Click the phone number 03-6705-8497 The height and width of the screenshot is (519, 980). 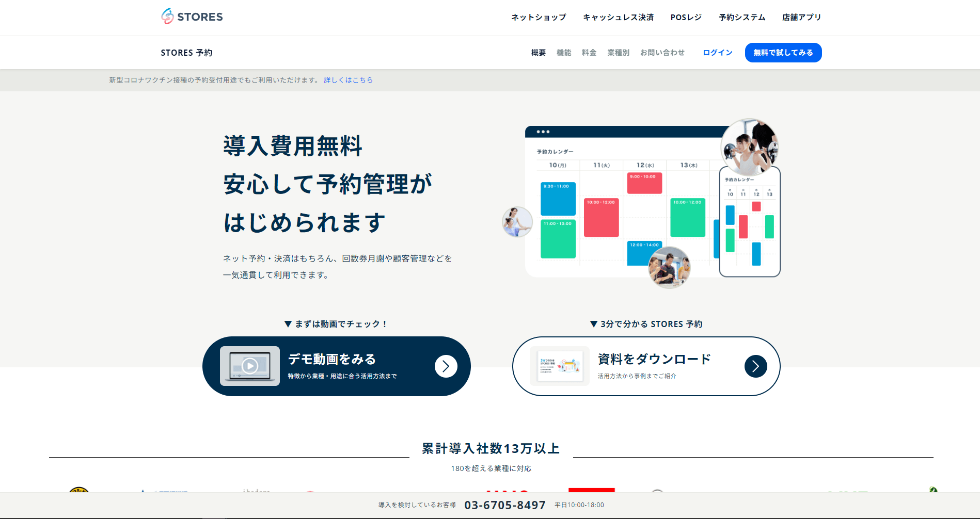(505, 505)
